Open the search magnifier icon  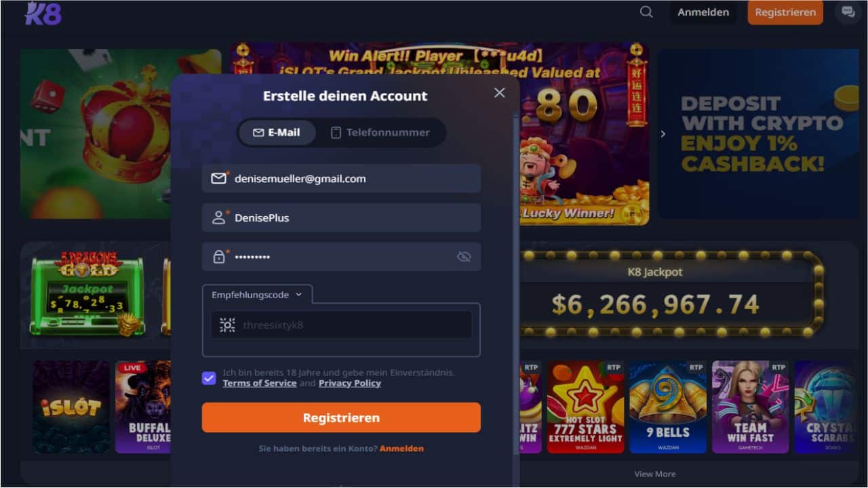(x=646, y=12)
